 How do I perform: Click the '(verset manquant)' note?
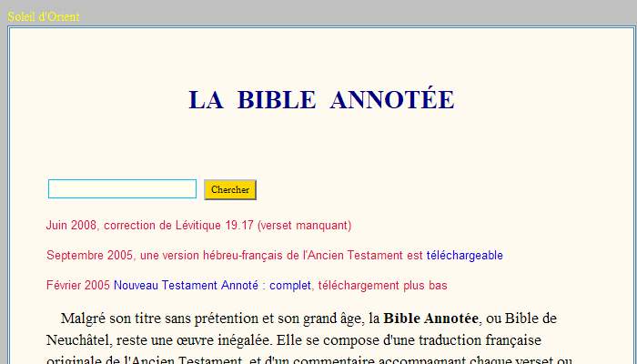pyautogui.click(x=305, y=226)
